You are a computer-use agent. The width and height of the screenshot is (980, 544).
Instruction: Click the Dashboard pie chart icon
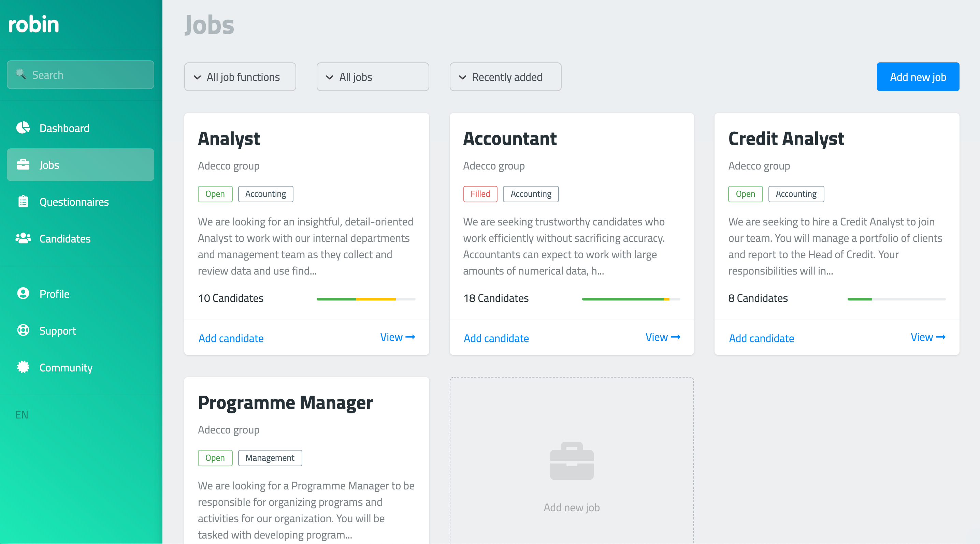23,128
